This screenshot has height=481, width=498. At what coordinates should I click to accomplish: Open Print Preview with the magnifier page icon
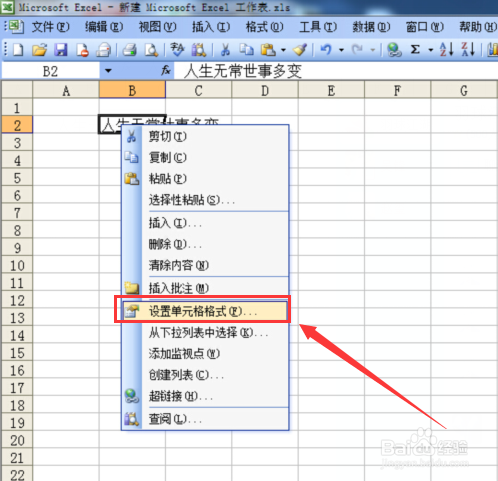click(x=151, y=50)
